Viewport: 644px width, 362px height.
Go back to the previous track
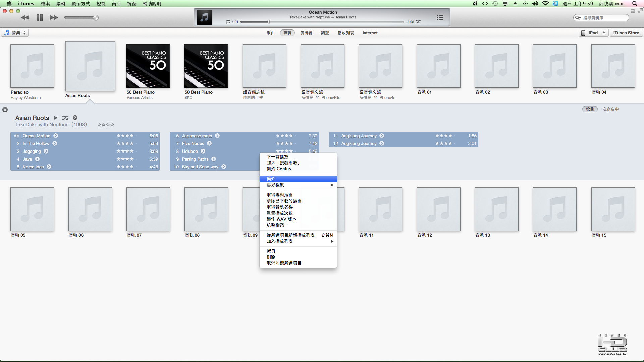[x=25, y=17]
